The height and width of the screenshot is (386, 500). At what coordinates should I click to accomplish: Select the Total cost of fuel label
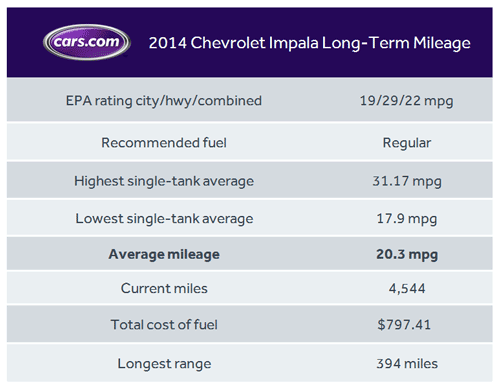164,325
